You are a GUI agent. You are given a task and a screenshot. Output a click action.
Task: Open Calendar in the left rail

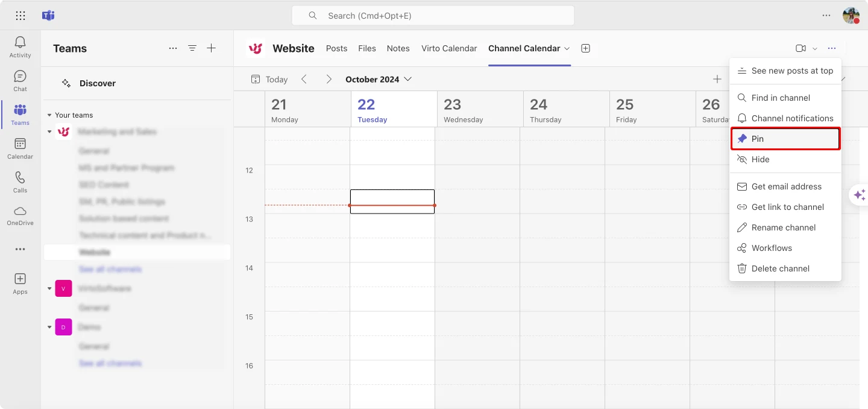[20, 148]
